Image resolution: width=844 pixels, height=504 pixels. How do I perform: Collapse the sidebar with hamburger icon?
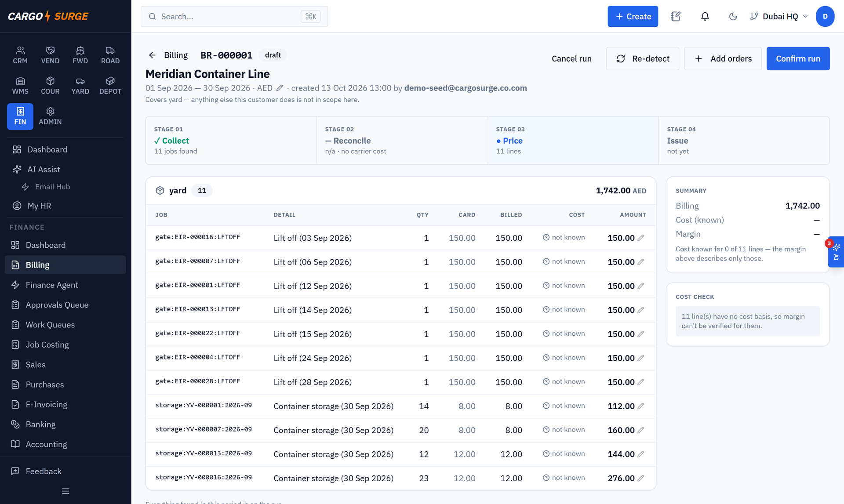65,491
